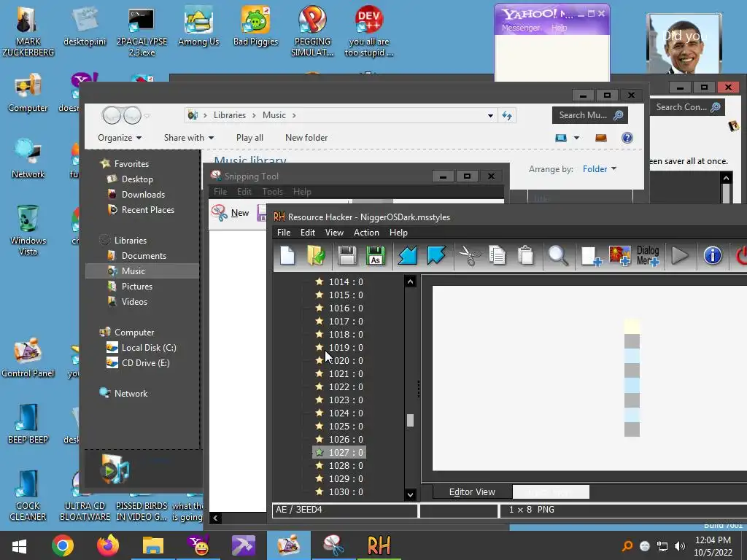Click the Add new blank resource icon

[x=591, y=256]
